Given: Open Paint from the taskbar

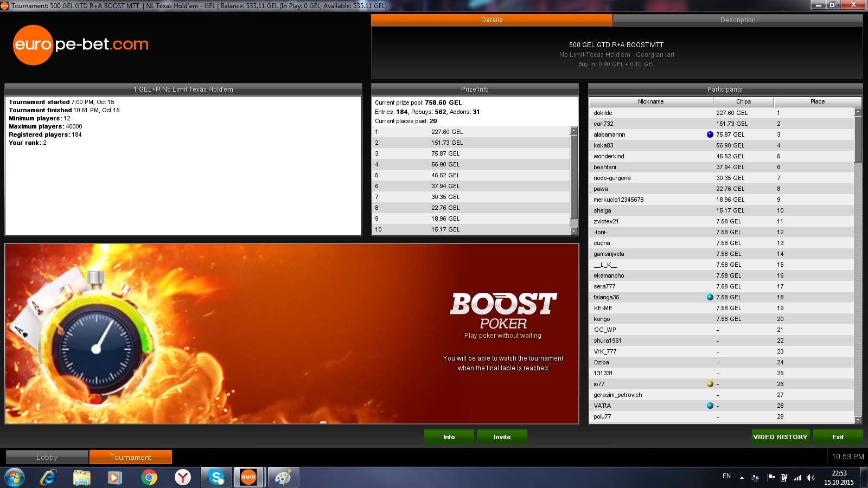Looking at the screenshot, I should [283, 478].
